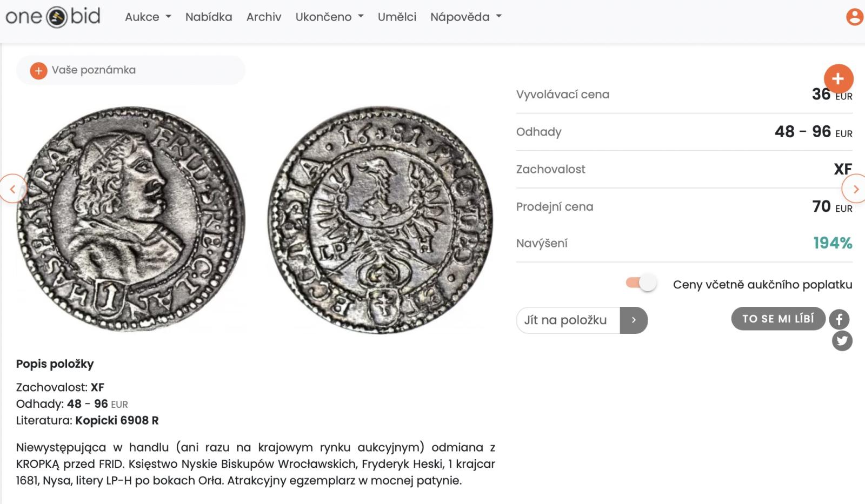Click the TO SE MI LÍBÍ button
The image size is (865, 504).
778,319
